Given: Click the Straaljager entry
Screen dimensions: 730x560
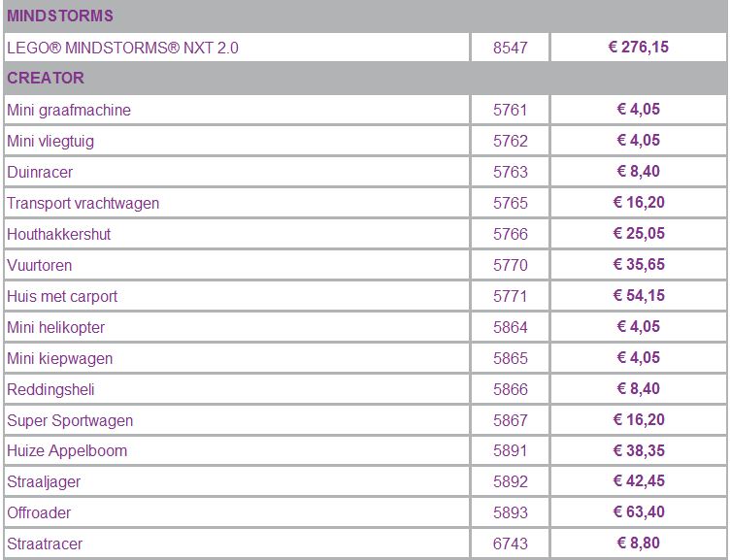Looking at the screenshot, I should click(44, 481).
